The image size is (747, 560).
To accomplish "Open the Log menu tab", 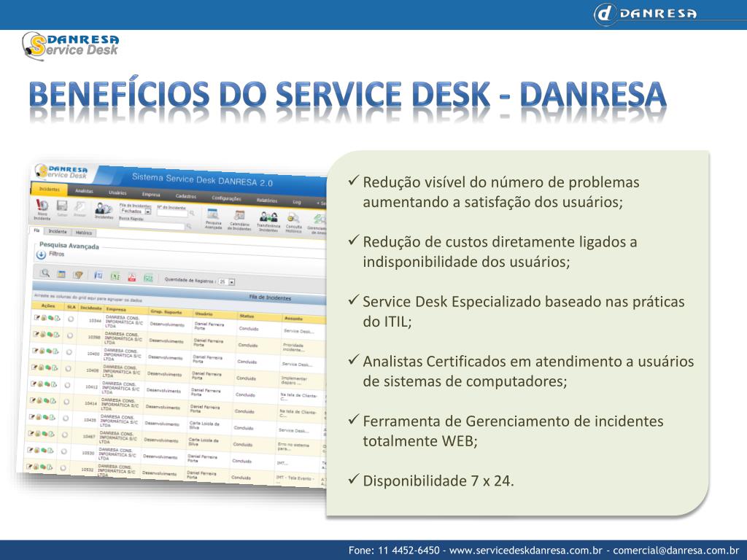I will coord(297,202).
